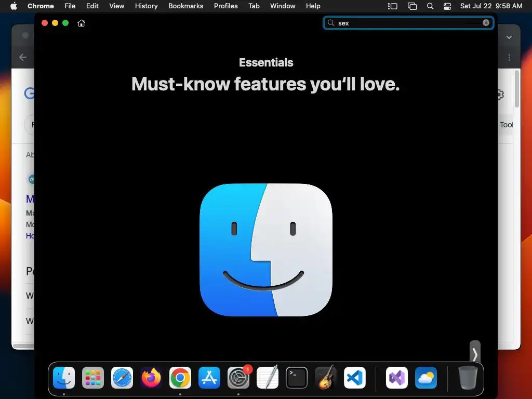This screenshot has height=399, width=532.
Task: Open Finder from the Dock
Action: [64, 378]
